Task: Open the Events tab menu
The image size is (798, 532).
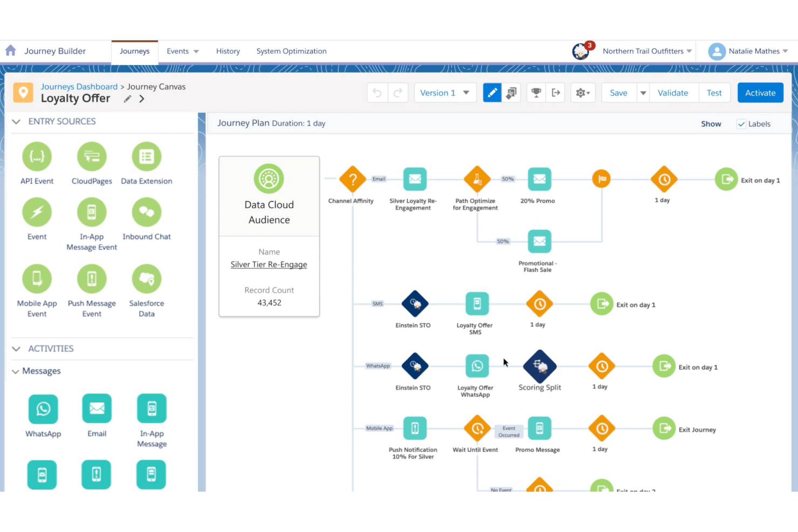Action: click(x=183, y=51)
